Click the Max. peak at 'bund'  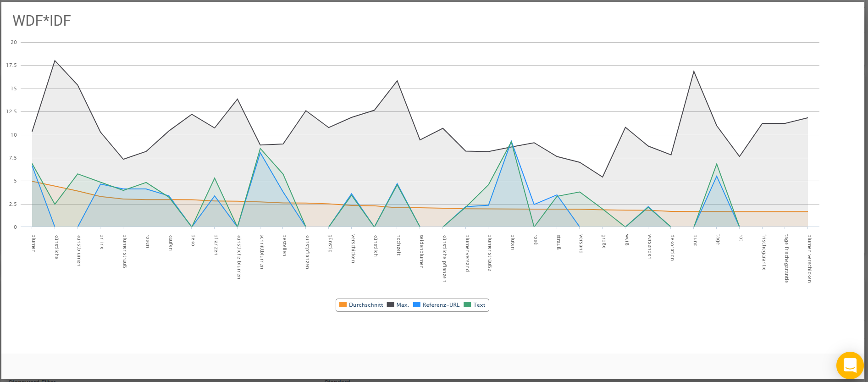coord(694,71)
